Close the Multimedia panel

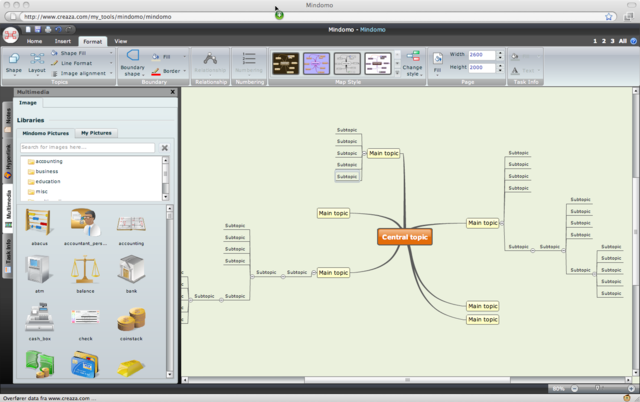point(172,92)
